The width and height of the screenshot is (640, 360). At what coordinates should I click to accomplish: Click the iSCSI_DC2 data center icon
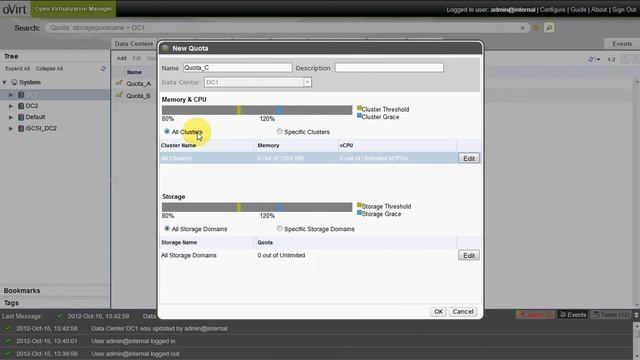(x=21, y=129)
